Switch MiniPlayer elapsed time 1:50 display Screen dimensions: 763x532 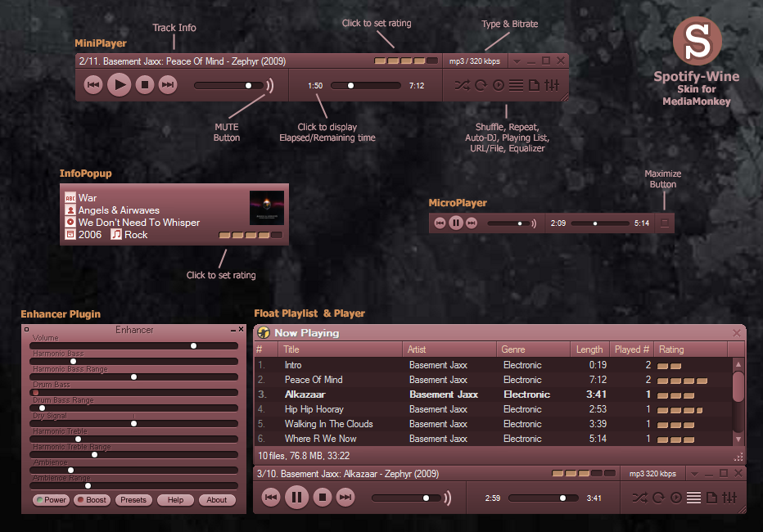pos(315,86)
